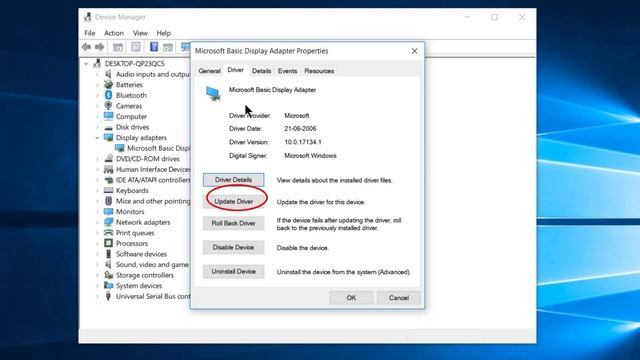The width and height of the screenshot is (640, 360).
Task: Expand the Monitors node arrow
Action: coord(97,212)
